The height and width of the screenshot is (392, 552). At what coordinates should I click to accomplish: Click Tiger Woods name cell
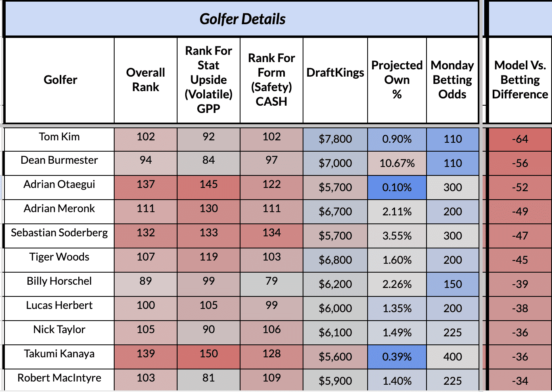click(59, 260)
